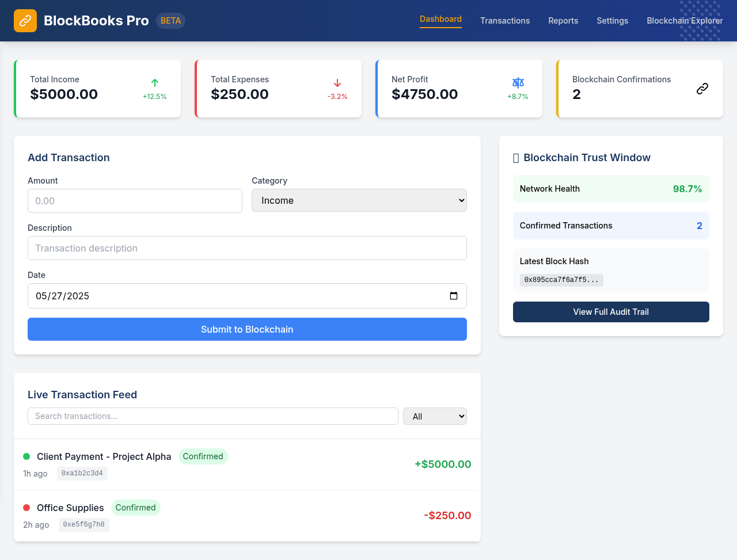Switch to the Transactions tab

click(x=505, y=21)
